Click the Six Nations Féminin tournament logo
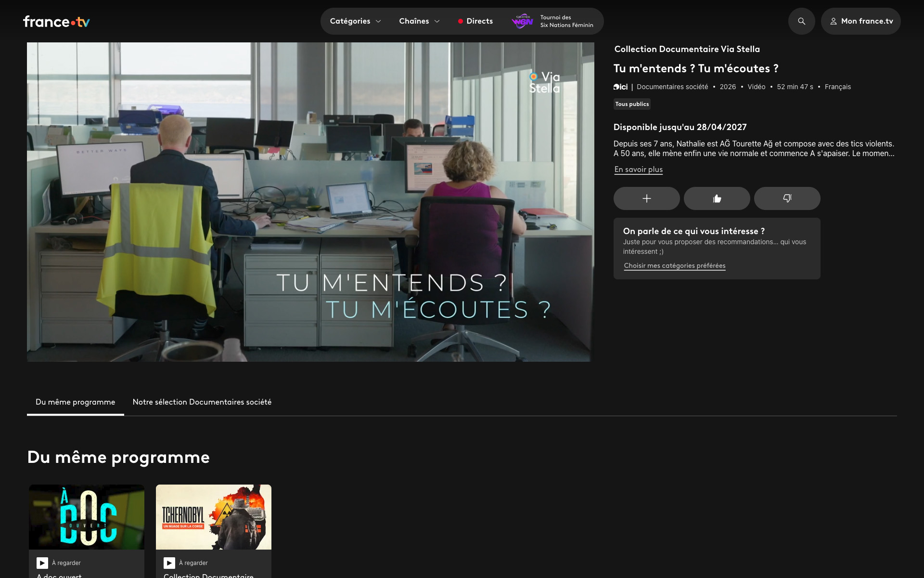Screen dimensions: 924x578 [522, 21]
